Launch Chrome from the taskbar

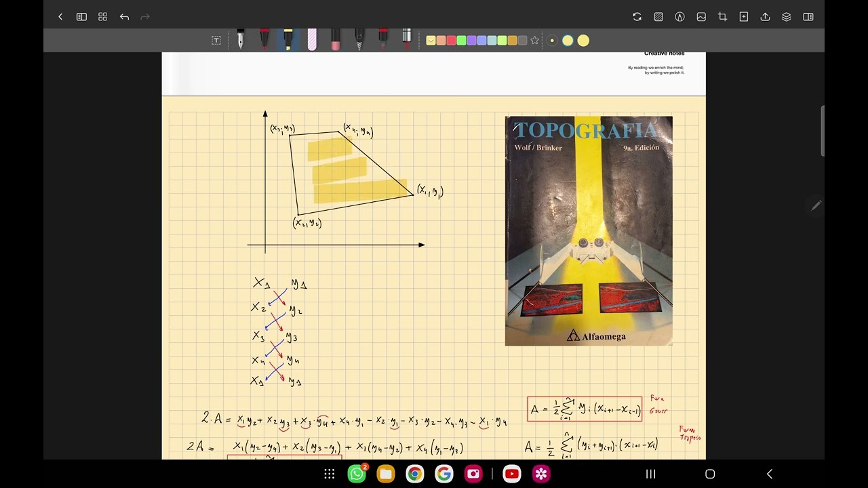pos(415,474)
